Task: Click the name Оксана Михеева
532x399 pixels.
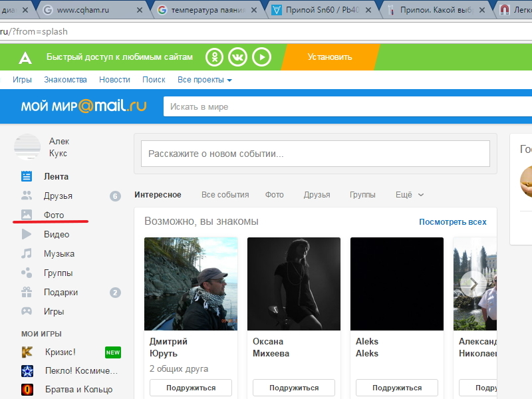Action: click(x=271, y=347)
